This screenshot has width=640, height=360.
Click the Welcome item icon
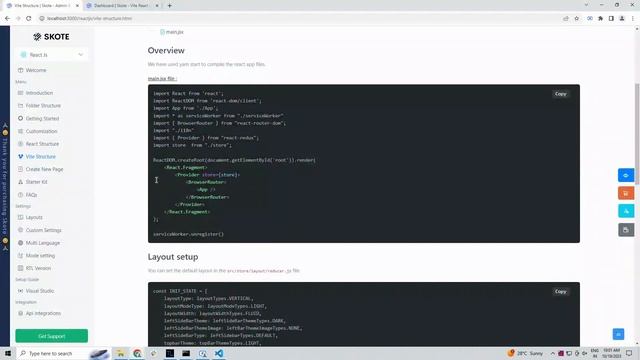pos(20,70)
